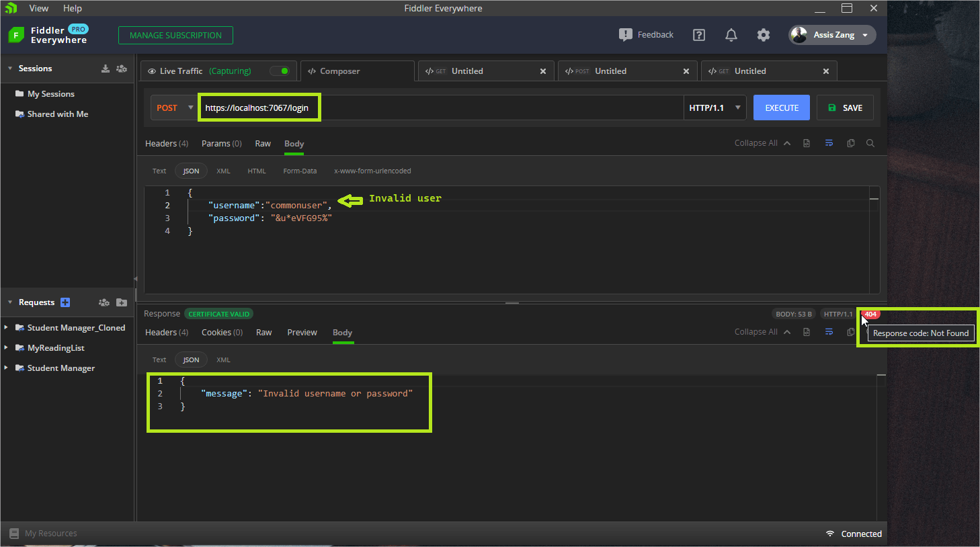The height and width of the screenshot is (547, 980).
Task: Click the Student Manager_Cloned folder icon
Action: coord(19,328)
